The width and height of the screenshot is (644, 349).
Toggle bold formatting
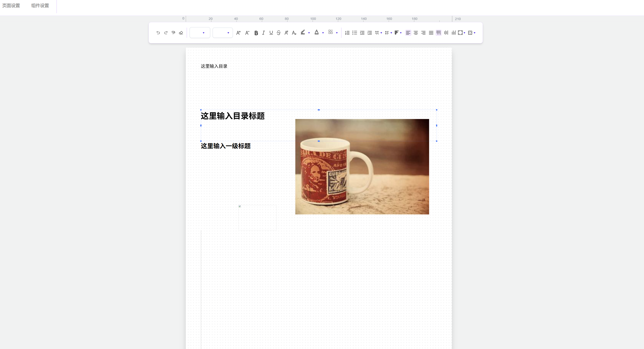pos(256,33)
